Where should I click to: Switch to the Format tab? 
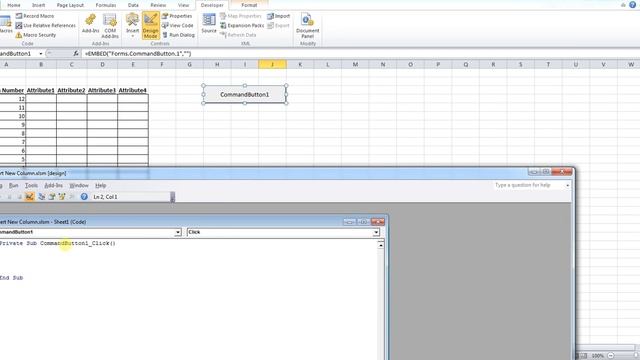tap(249, 5)
